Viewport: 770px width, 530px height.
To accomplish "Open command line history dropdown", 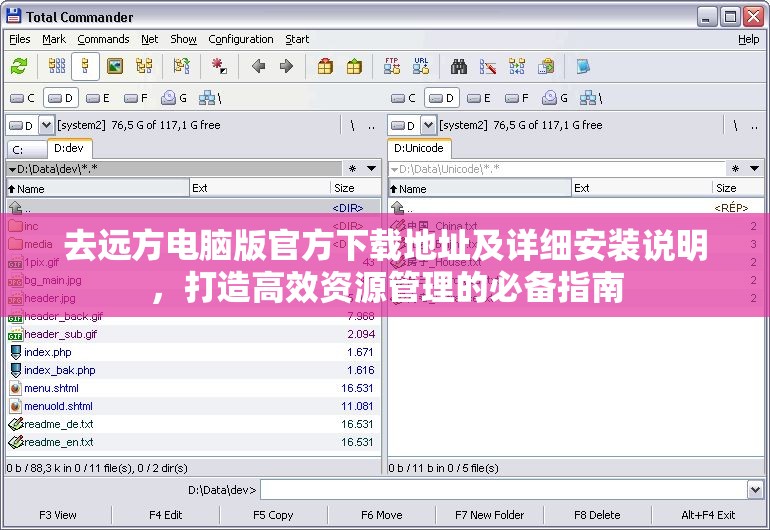I will coord(755,490).
